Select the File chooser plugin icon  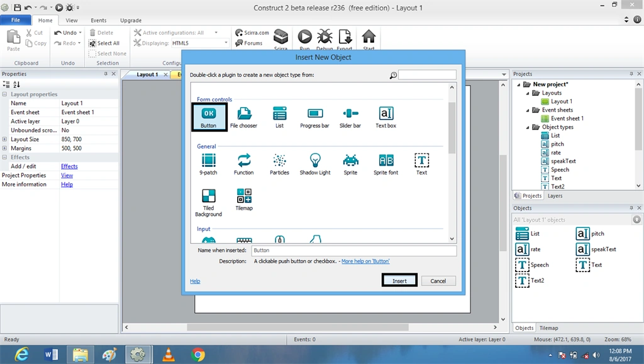(x=244, y=118)
